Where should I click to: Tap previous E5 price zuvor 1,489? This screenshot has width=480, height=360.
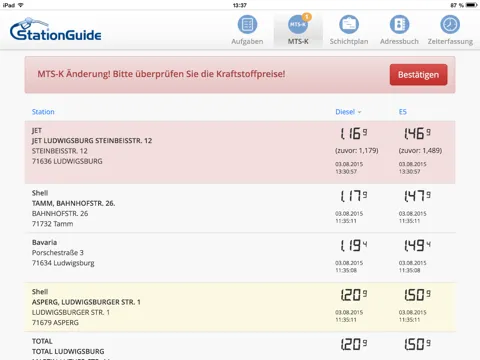tap(420, 151)
